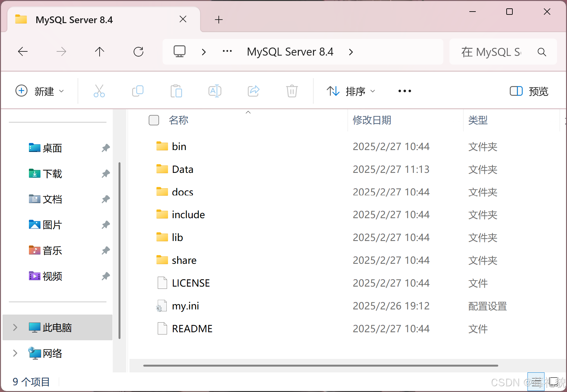Add a new tab with plus button
This screenshot has height=392, width=567.
219,20
